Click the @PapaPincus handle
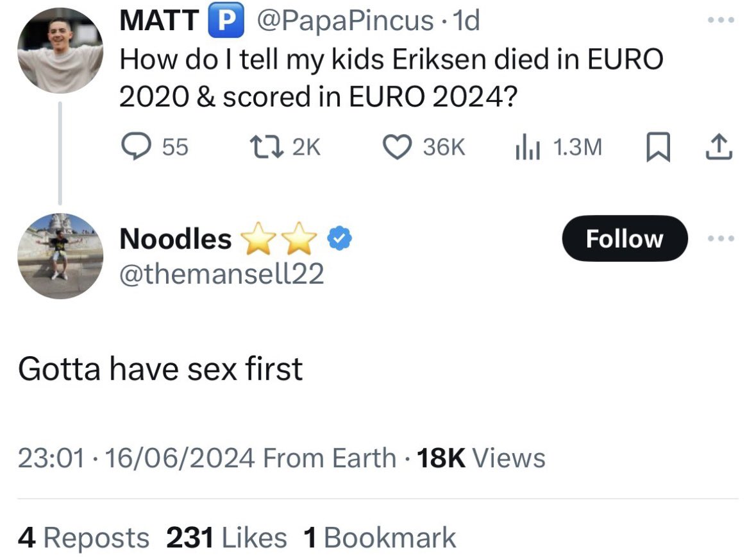This screenshot has height=557, width=756. [x=344, y=21]
